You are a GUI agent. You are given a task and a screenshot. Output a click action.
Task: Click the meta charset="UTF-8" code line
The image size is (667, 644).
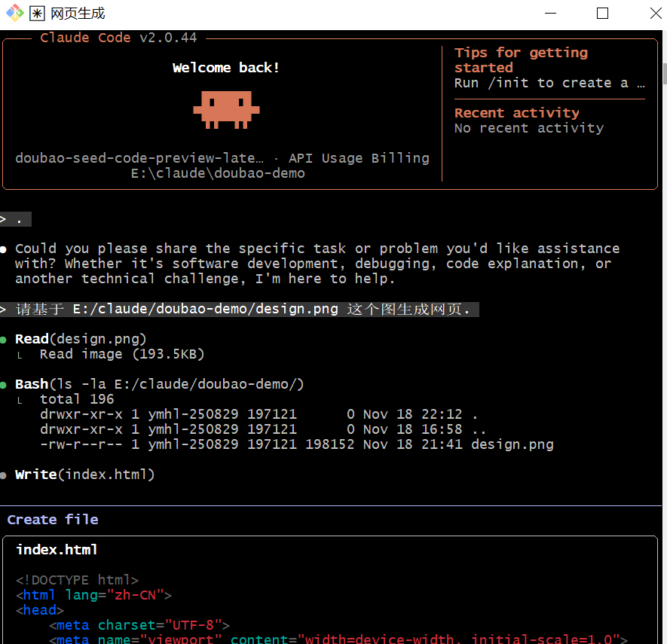[139, 625]
